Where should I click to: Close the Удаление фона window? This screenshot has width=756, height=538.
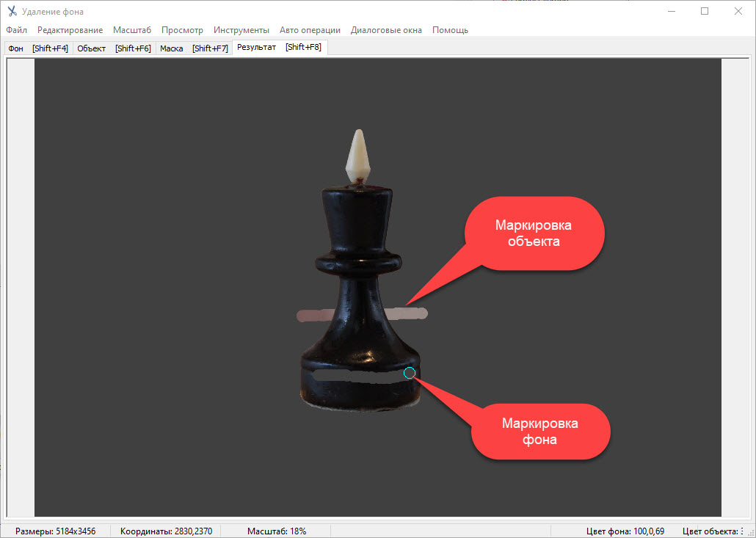coord(738,11)
